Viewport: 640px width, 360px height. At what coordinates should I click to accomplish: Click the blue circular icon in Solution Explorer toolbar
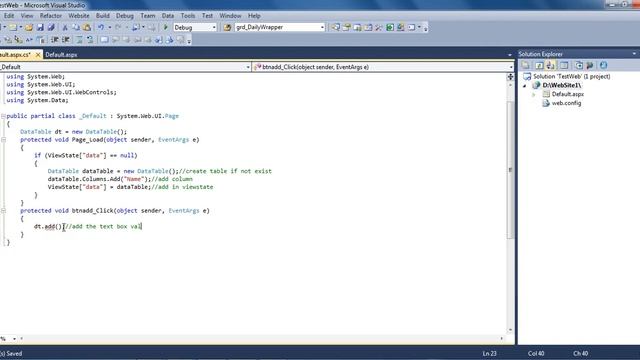(x=603, y=65)
